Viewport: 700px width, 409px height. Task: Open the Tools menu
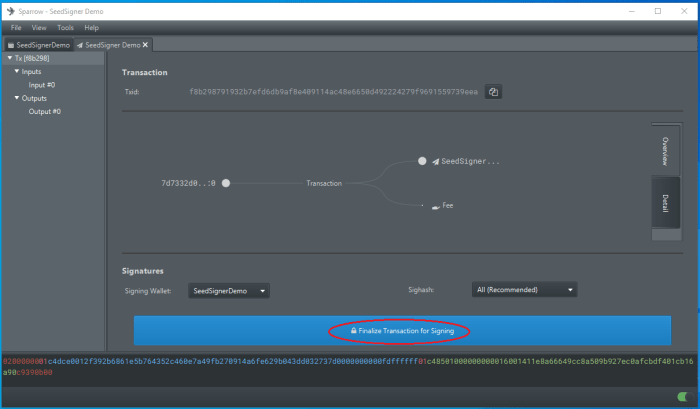(x=65, y=27)
